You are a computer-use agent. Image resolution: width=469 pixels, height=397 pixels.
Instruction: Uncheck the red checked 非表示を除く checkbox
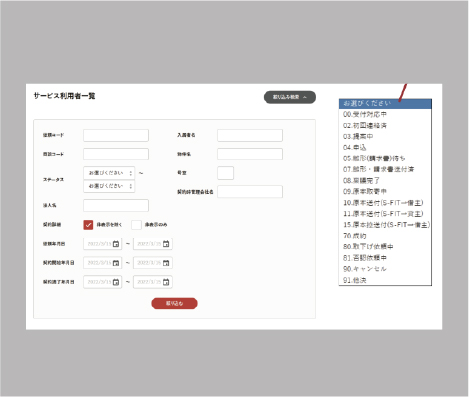point(88,225)
